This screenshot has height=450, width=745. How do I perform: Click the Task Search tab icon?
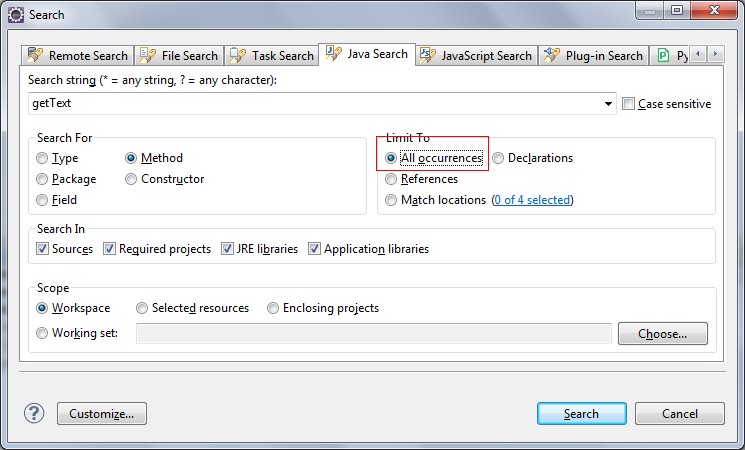click(238, 56)
